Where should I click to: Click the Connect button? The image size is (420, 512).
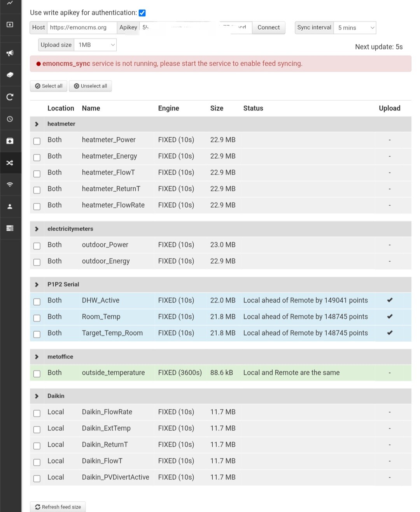coord(268,28)
